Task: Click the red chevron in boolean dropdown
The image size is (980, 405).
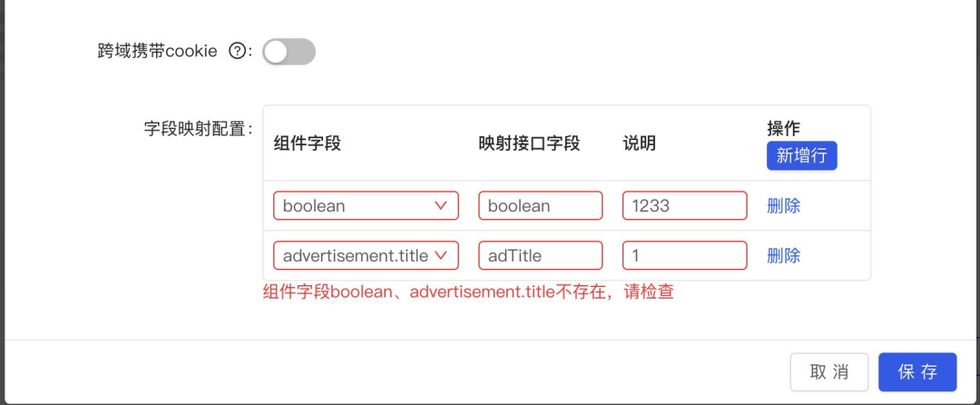Action: click(441, 205)
